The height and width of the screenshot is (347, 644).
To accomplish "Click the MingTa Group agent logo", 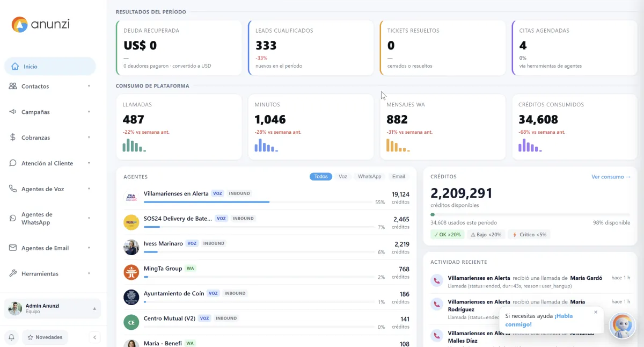I will 131,272.
